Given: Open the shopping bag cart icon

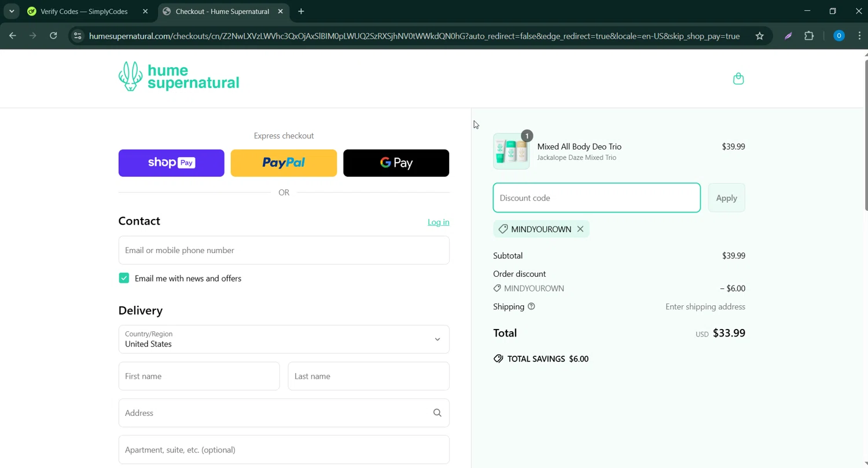Looking at the screenshot, I should (738, 79).
